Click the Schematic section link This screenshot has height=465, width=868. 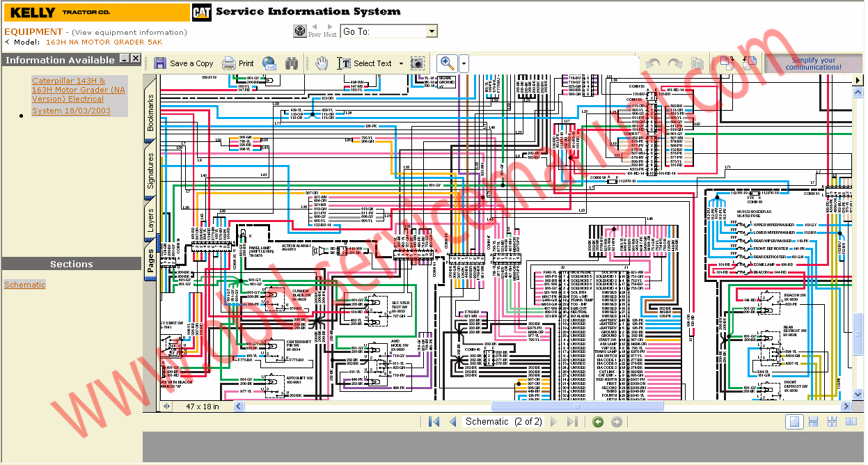24,284
